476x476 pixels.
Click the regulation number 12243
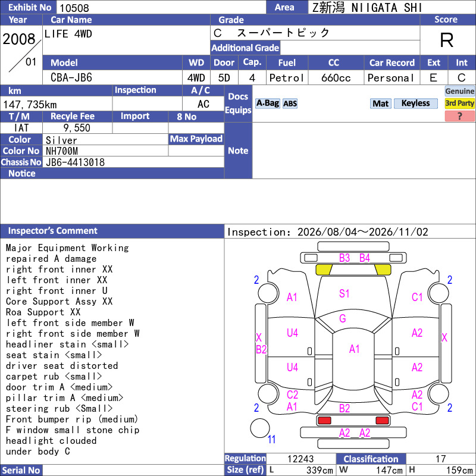click(300, 459)
